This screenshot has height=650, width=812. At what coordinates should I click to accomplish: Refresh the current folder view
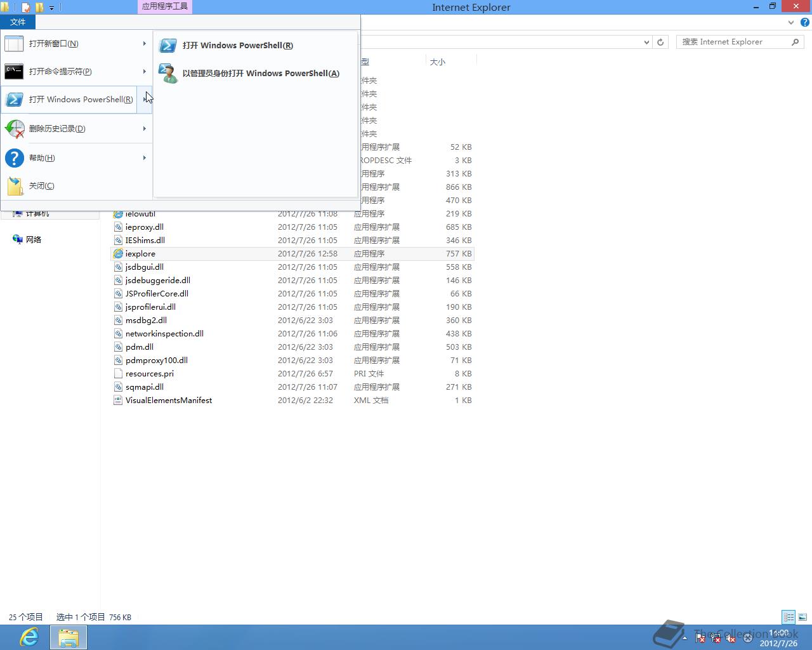pyautogui.click(x=660, y=42)
